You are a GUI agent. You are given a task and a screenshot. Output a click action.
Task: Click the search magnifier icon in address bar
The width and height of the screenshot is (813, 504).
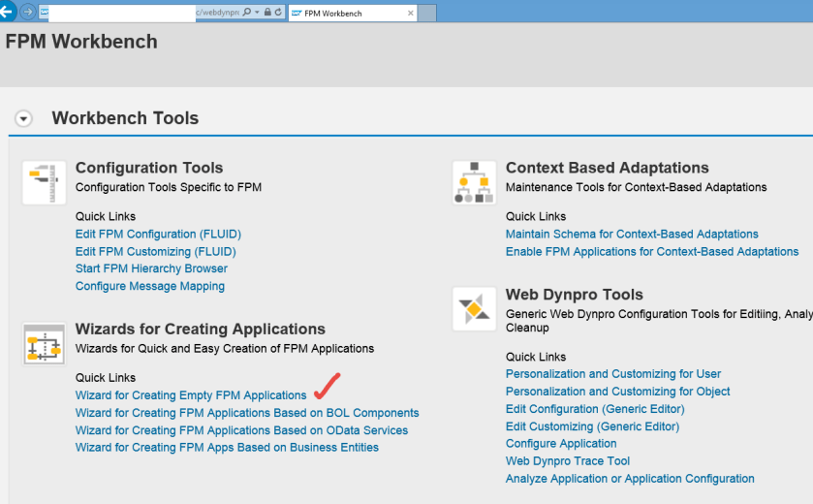click(x=247, y=13)
